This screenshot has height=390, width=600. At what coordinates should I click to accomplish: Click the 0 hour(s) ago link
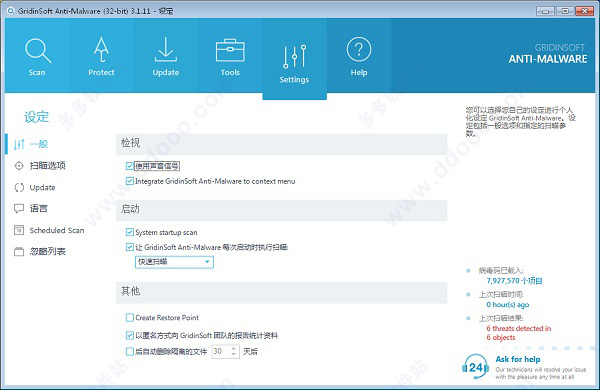pos(508,305)
